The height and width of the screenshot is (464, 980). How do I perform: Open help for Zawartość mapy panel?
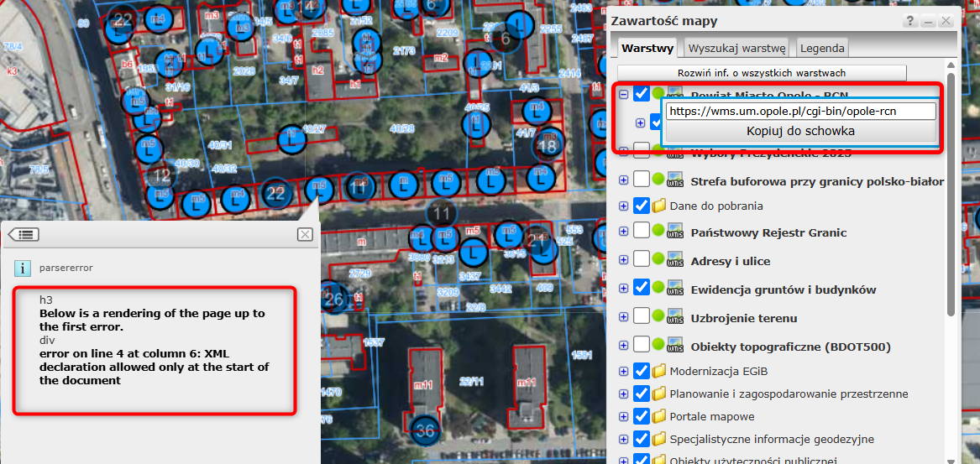909,21
